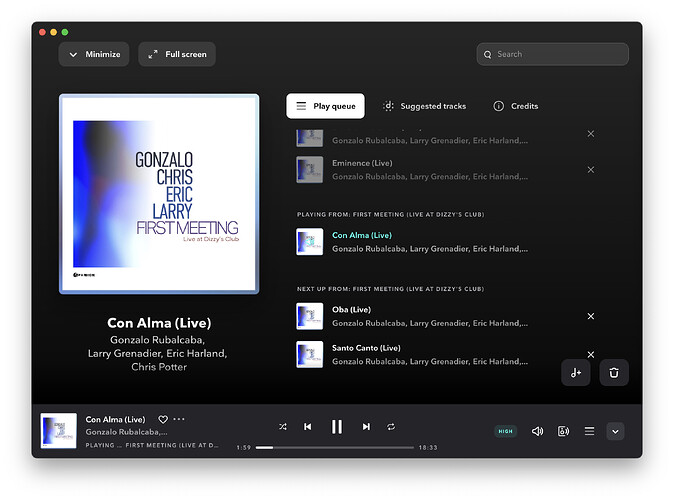Open Gonzalo Rubalcaba artist in player bar
This screenshot has width=674, height=499.
pos(126,432)
